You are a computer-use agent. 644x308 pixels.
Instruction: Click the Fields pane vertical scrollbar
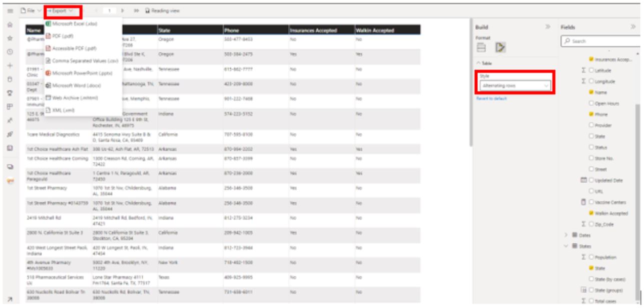[637, 150]
